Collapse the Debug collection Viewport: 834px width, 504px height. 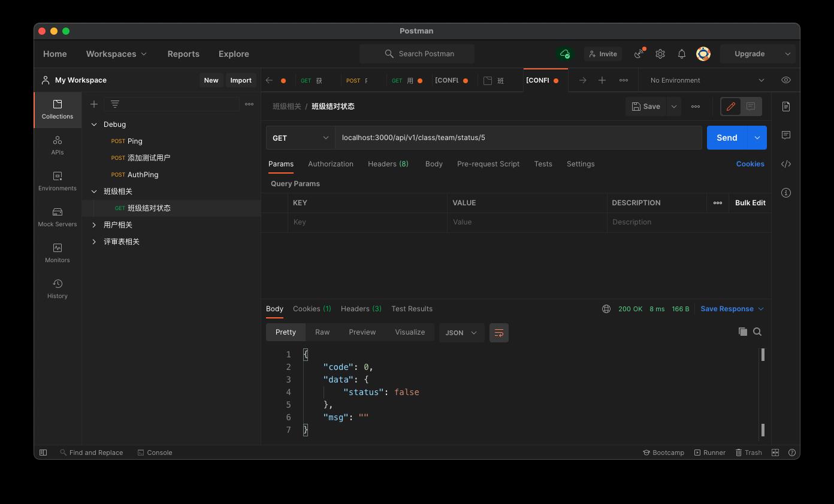pos(94,125)
